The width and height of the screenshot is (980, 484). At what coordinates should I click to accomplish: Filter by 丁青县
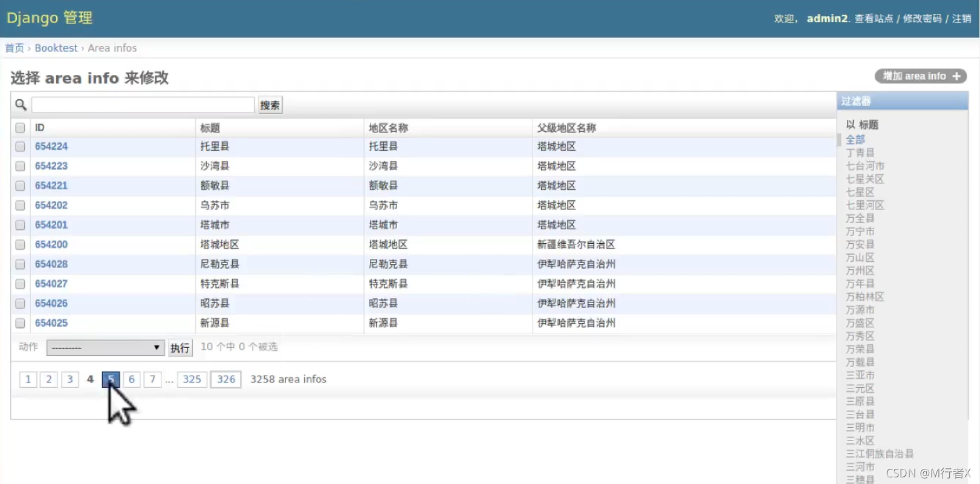(860, 153)
